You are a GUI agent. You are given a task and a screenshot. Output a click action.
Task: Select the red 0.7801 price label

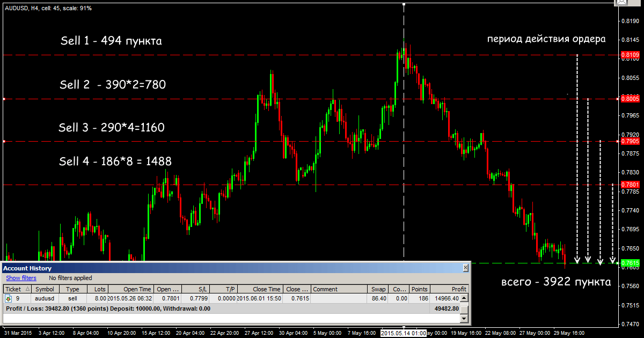pos(629,185)
